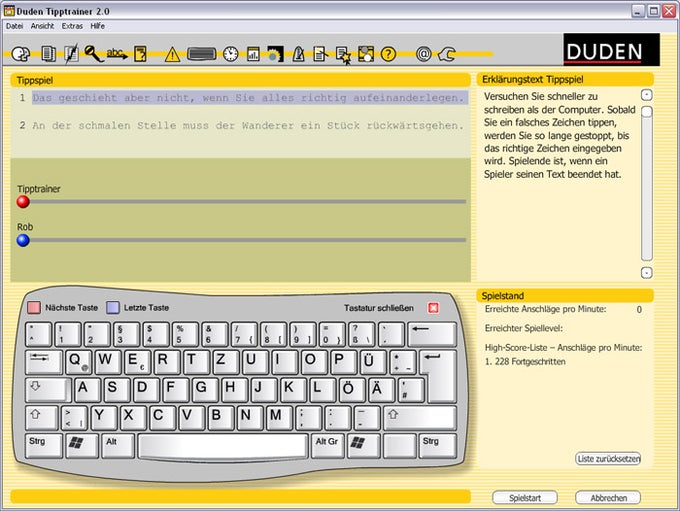Click the right Strg key
Screen dimensions: 680x511
tap(437, 446)
